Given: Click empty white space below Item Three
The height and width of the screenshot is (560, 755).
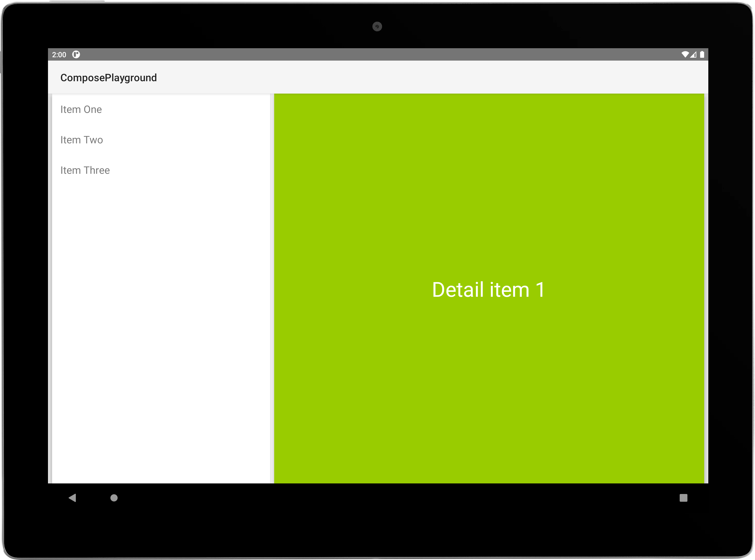Looking at the screenshot, I should tap(161, 322).
